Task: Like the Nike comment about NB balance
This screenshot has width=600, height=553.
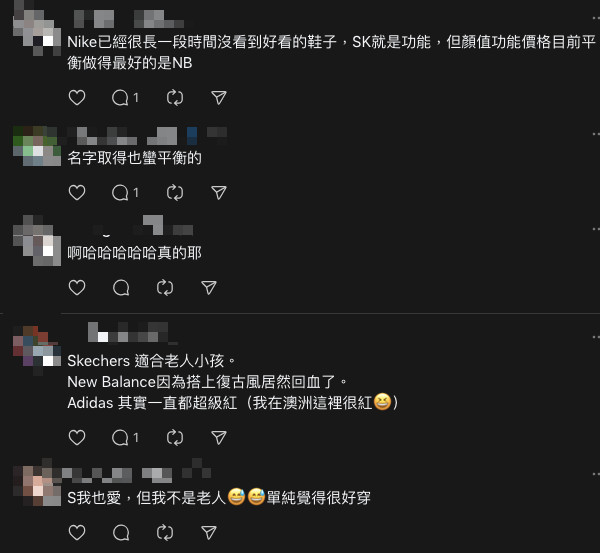Action: [77, 98]
